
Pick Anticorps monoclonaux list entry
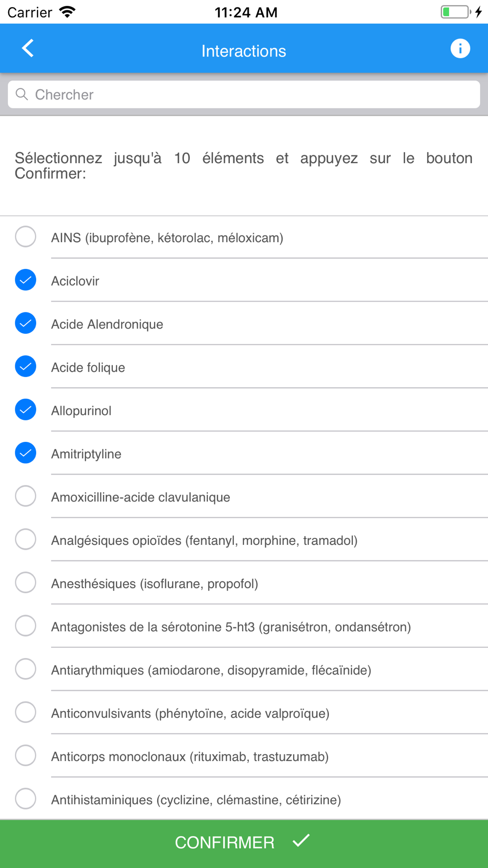tap(244, 756)
